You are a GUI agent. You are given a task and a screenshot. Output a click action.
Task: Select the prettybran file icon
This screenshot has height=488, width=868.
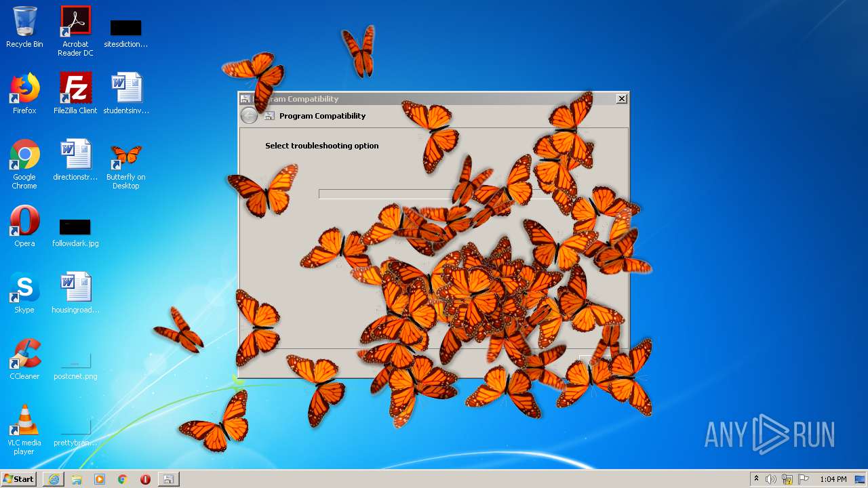pyautogui.click(x=75, y=431)
